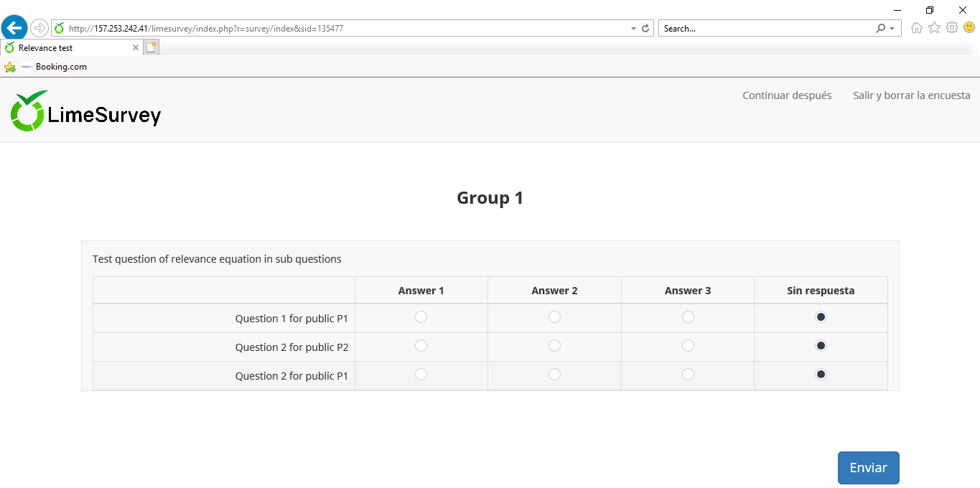Viewport: 980px width, 488px height.
Task: Select Sin respuesta for Question 1 for public P1
Action: 821,317
